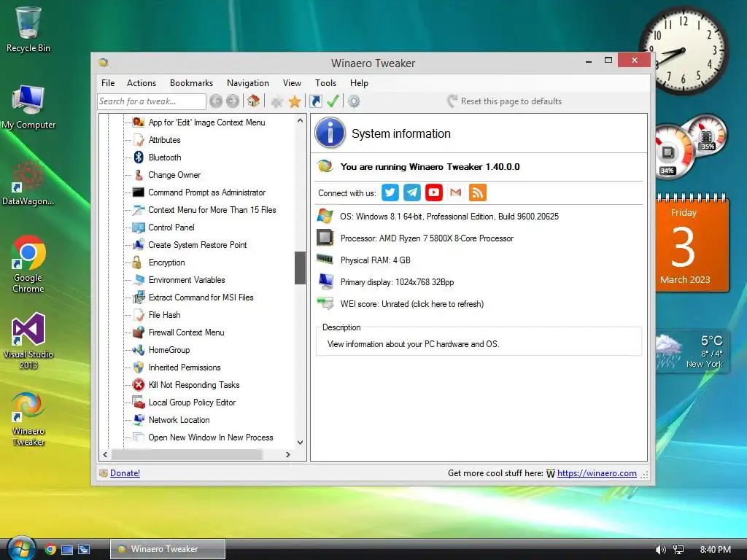Open the Twitter connect icon
The height and width of the screenshot is (560, 747).
(390, 192)
